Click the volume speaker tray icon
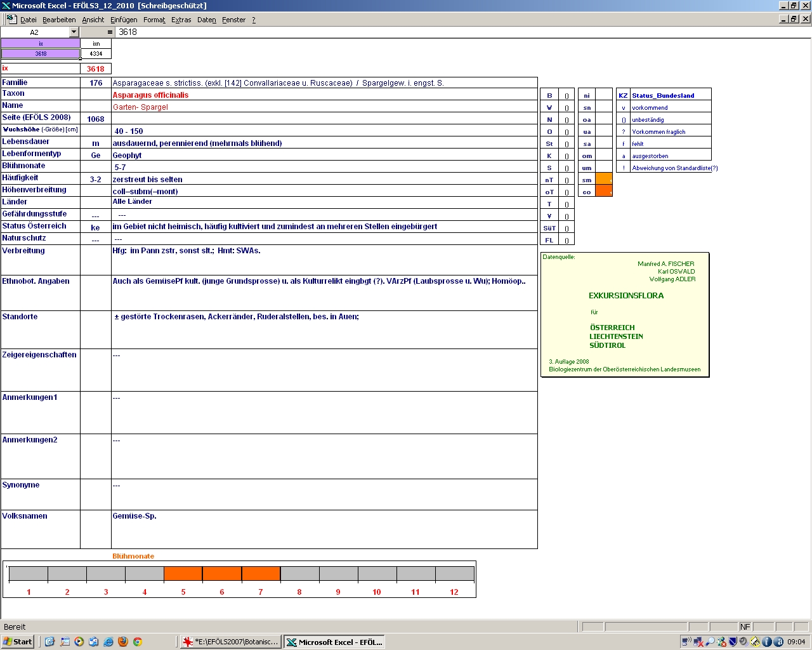Screen dimensions: 812x650 point(743,642)
